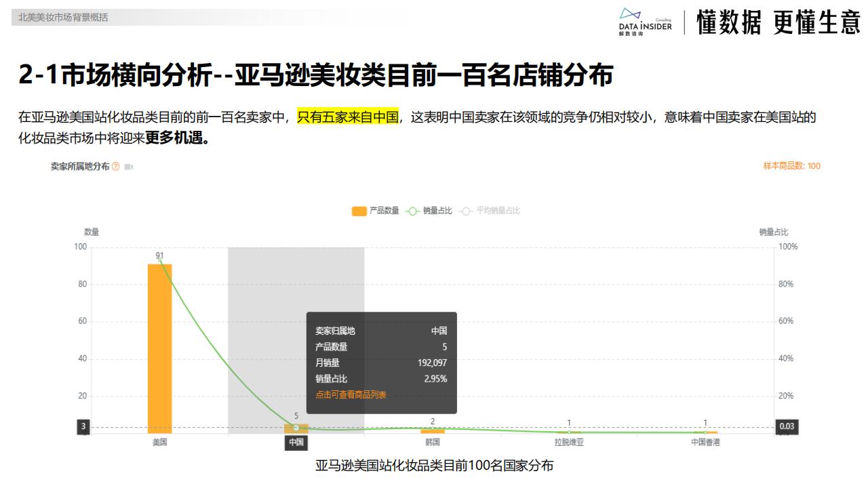Click the 中国香港 x-axis label

(x=705, y=443)
